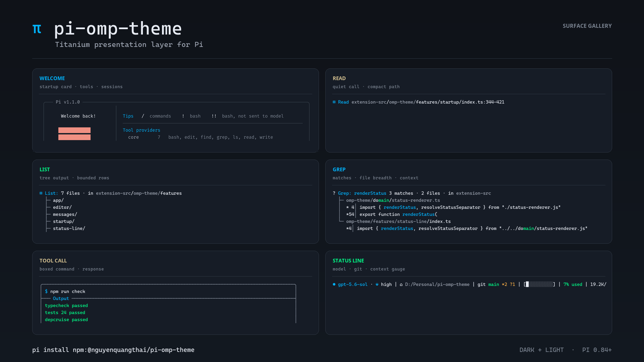
Task: Open the app/ tree row
Action: 58,200
